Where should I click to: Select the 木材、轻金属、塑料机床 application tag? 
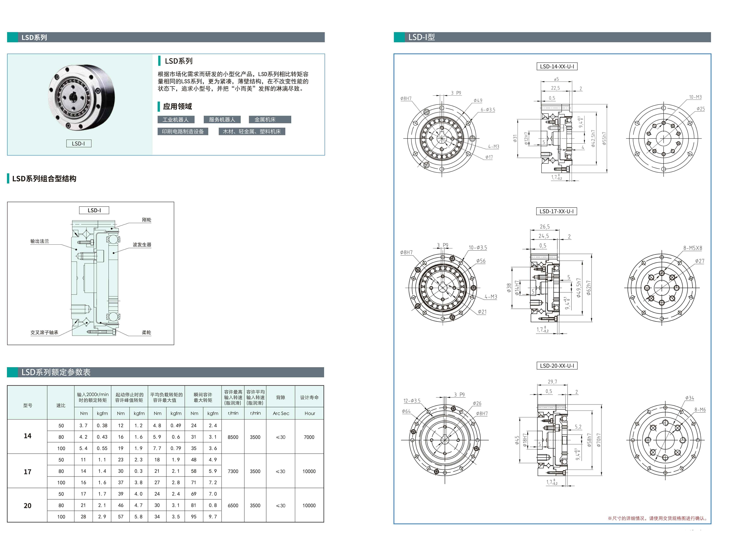coord(252,131)
